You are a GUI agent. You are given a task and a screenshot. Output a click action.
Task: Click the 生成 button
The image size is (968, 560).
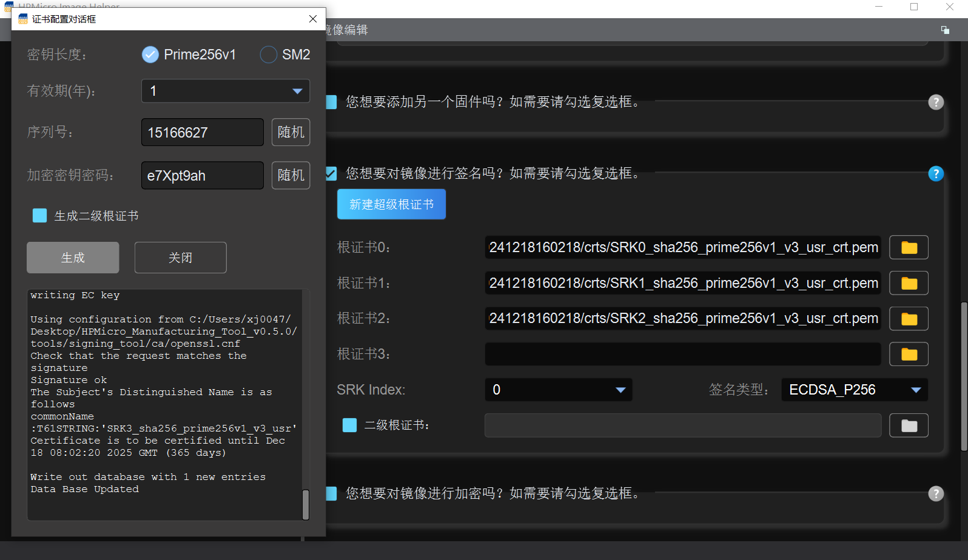pyautogui.click(x=73, y=258)
